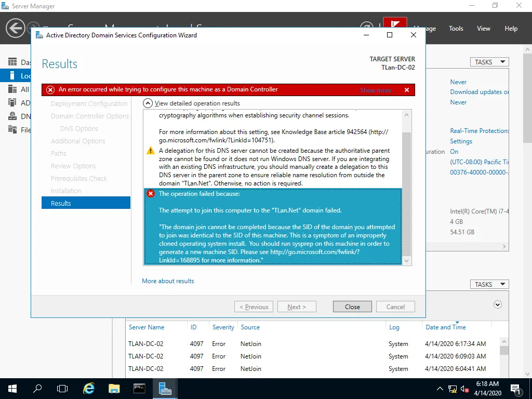The height and width of the screenshot is (399, 532).
Task: Click the Close button in the wizard
Action: (352, 307)
